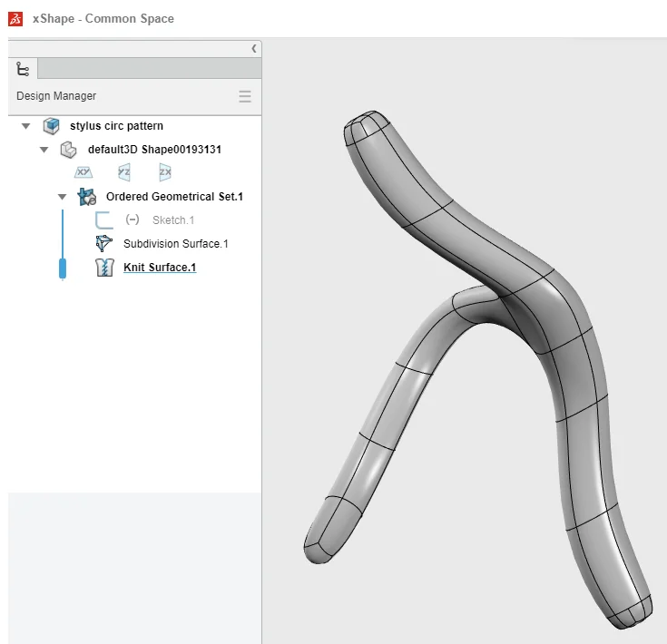Viewport: 667px width, 644px height.
Task: Select the Subdivision Surface.1 label
Action: click(x=175, y=243)
